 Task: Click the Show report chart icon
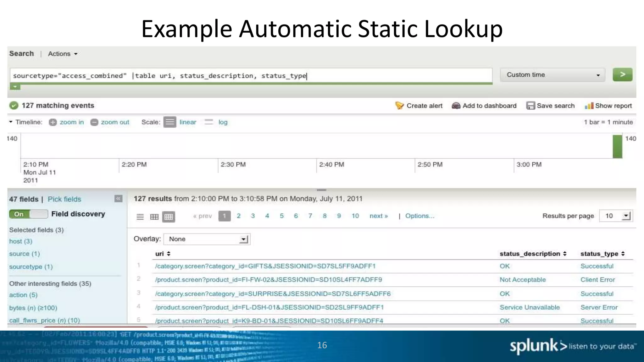pyautogui.click(x=589, y=106)
